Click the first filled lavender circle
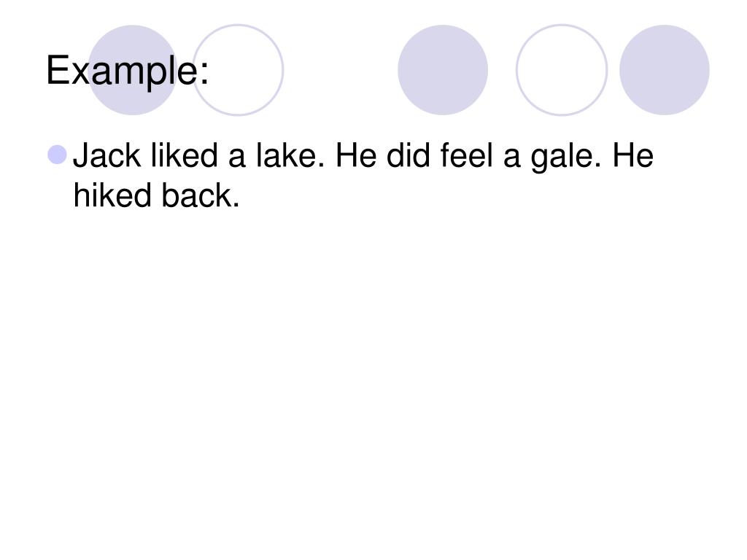The image size is (747, 560). (133, 70)
